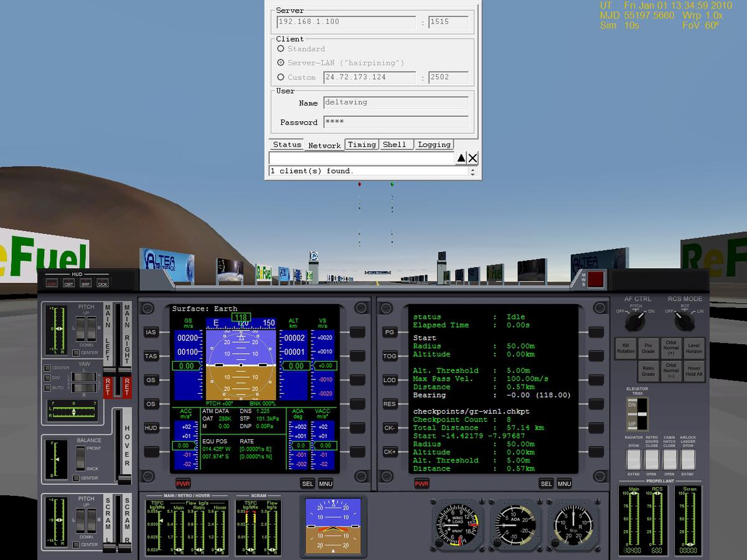Flip the Radiator stow/extend switch
Viewport: 747px width, 560px height.
[x=634, y=459]
